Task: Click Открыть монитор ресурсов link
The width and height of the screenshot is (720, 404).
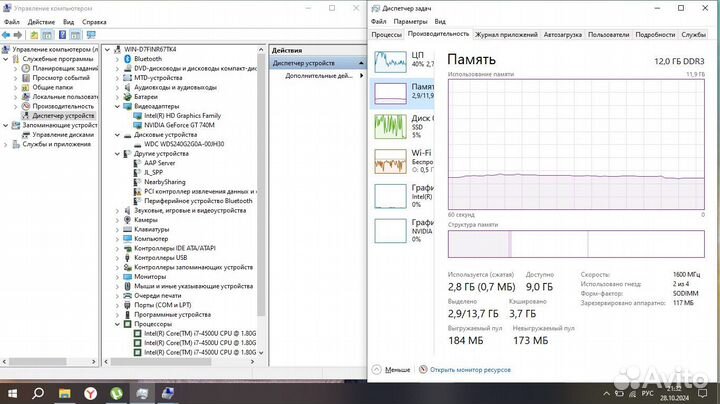Action: 470,370
